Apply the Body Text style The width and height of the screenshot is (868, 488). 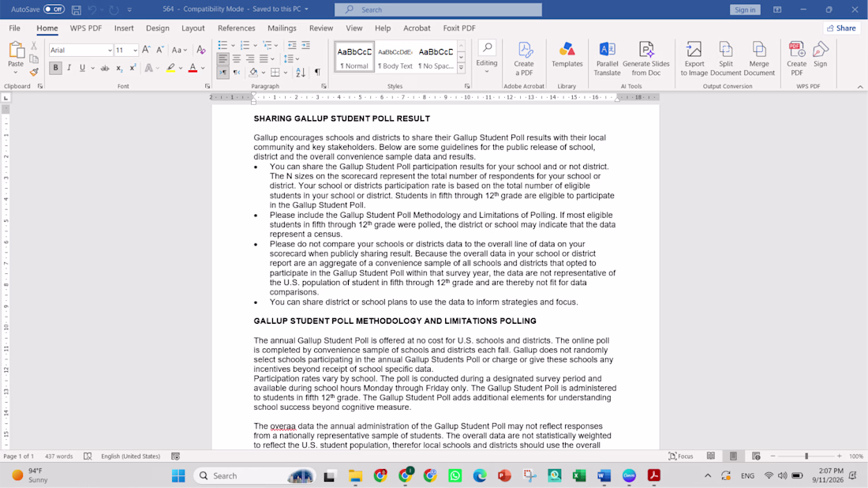(x=395, y=57)
